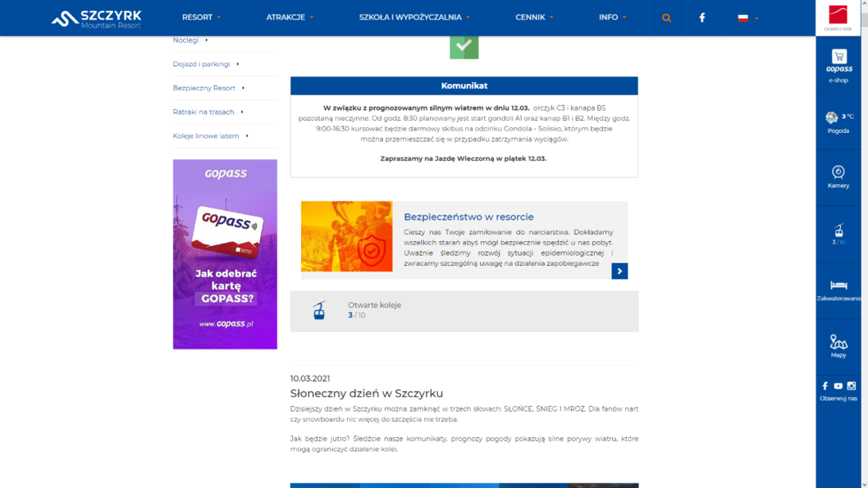The height and width of the screenshot is (488, 868).
Task: Open the YouTube icon above Obserwuj nas
Action: click(838, 385)
